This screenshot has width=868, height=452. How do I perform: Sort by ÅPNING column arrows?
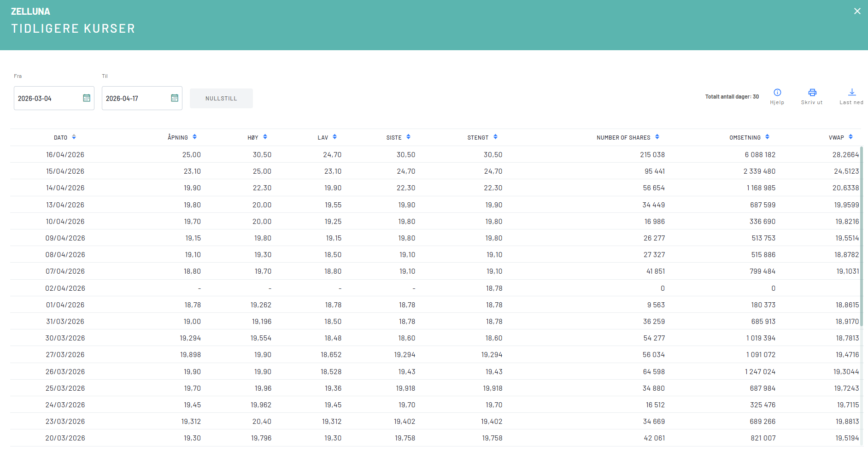195,137
